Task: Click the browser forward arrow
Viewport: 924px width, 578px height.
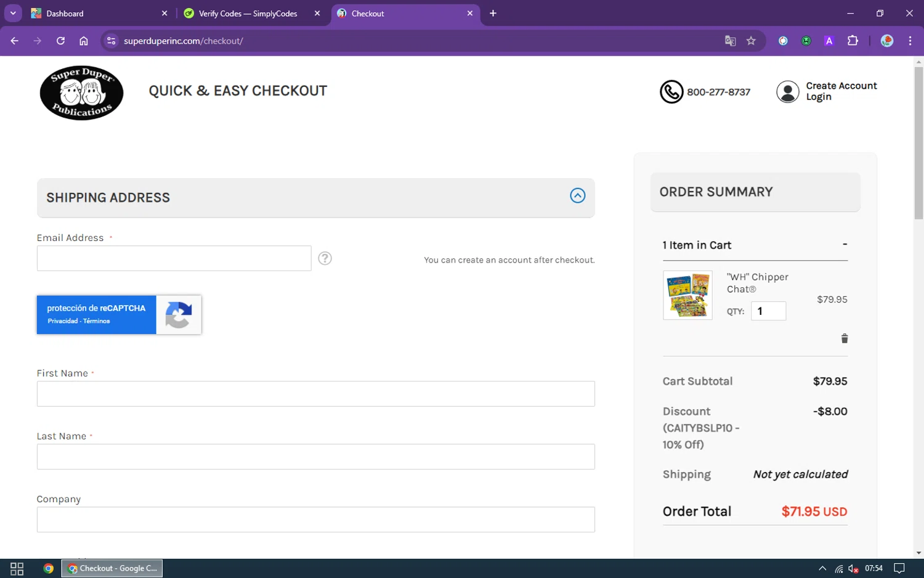Action: tap(38, 41)
